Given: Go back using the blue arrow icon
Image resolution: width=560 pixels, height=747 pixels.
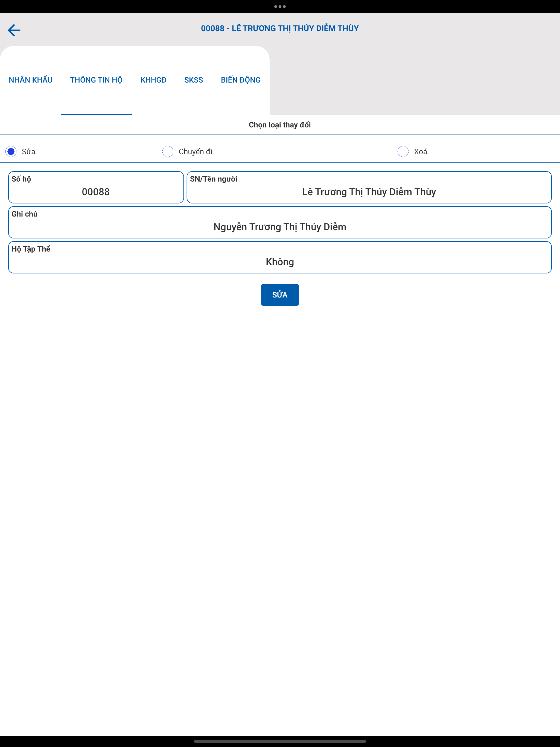Looking at the screenshot, I should click(x=14, y=30).
